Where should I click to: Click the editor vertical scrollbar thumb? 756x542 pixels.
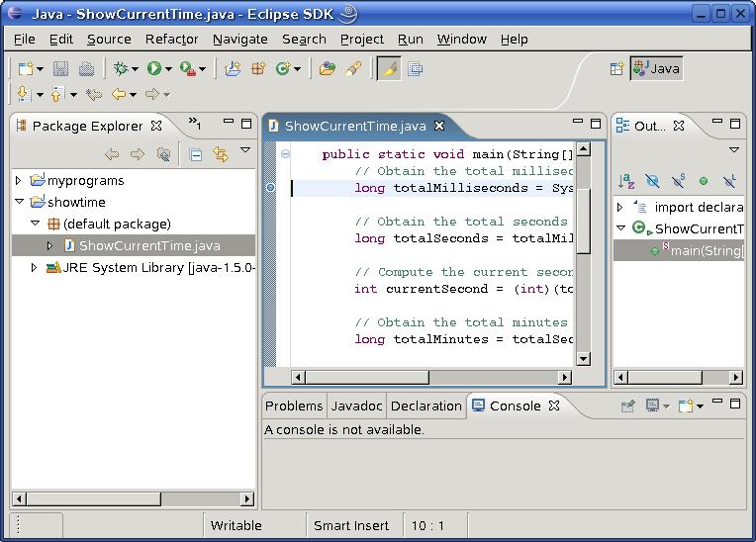coord(584,221)
